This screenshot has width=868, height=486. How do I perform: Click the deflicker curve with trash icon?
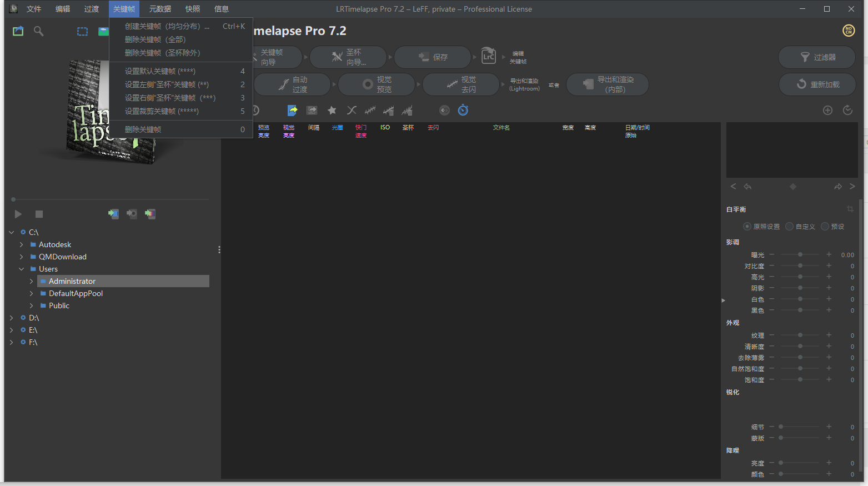click(x=389, y=111)
